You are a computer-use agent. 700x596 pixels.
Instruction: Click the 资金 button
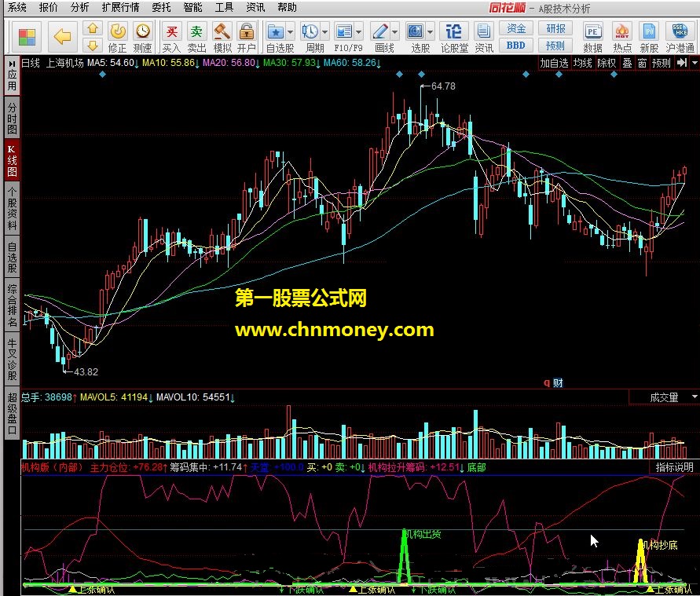[516, 29]
